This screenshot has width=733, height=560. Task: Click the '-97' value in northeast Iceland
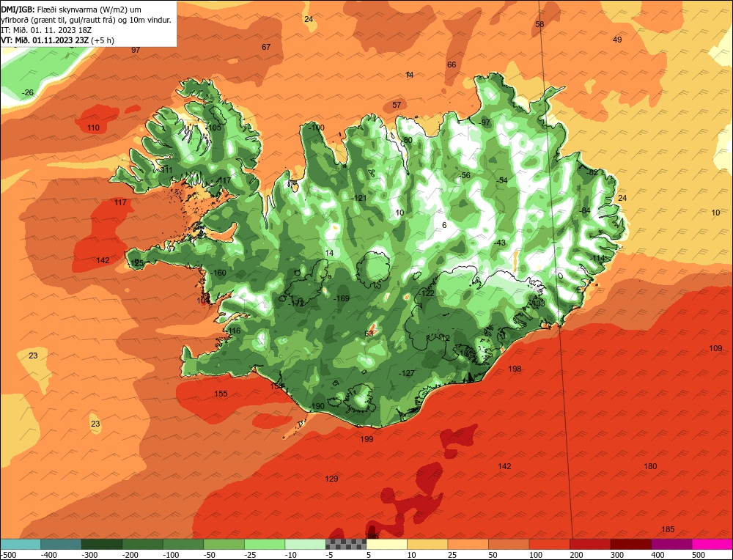[x=485, y=122]
